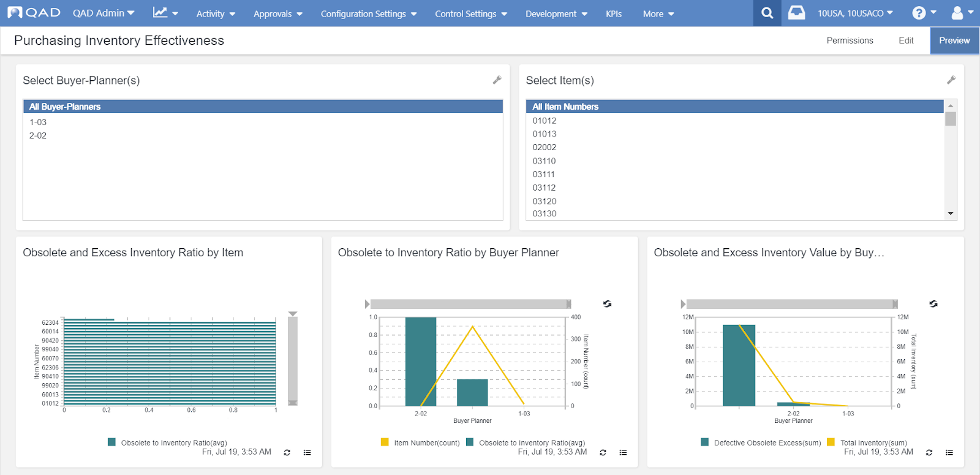Select item number 02002
980x475 pixels.
[735, 147]
